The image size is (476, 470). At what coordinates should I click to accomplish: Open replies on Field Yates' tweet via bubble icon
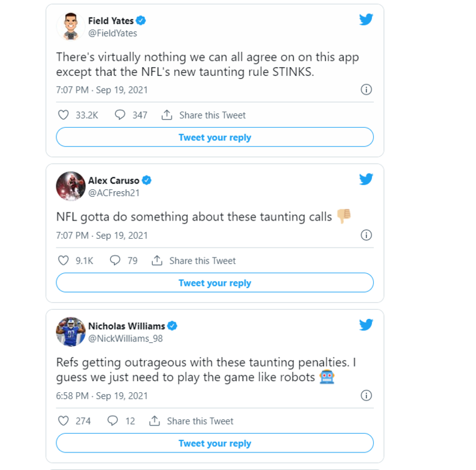coord(120,115)
